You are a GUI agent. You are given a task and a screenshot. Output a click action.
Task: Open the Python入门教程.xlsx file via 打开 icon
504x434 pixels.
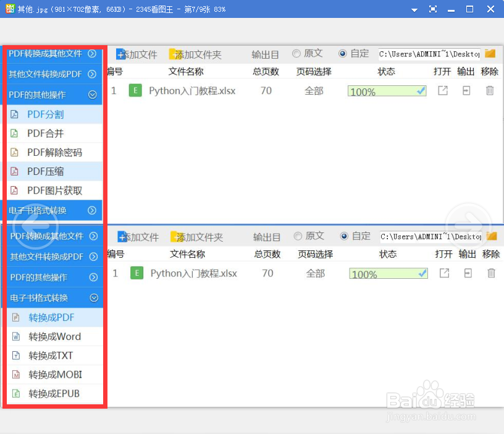[444, 90]
